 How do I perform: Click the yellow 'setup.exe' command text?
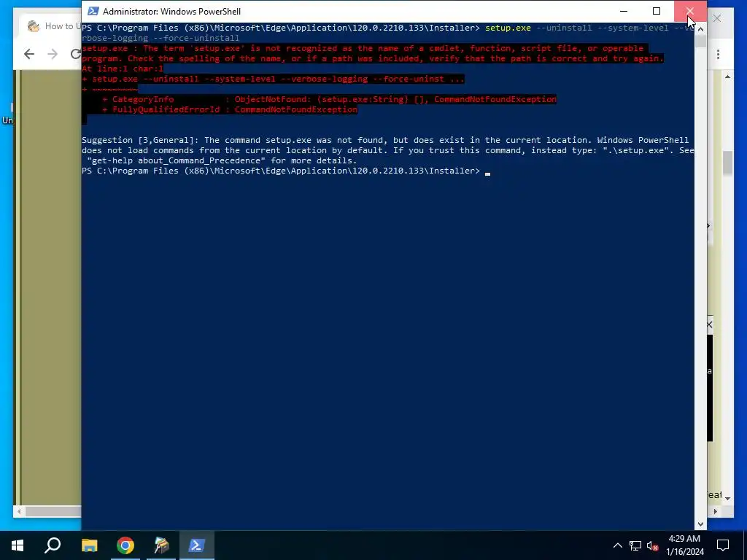coord(508,28)
